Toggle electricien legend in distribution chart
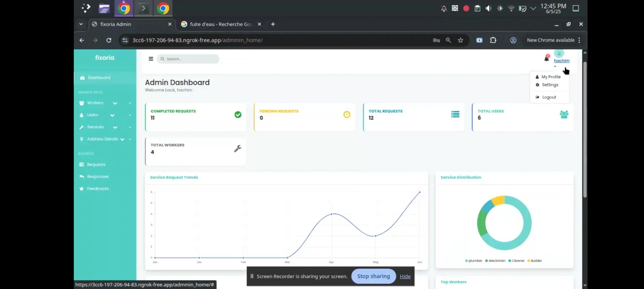644x289 pixels. coord(495,261)
